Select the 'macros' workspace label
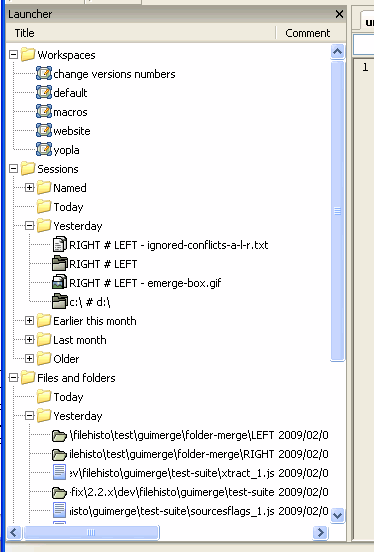374x552 pixels. [x=70, y=112]
